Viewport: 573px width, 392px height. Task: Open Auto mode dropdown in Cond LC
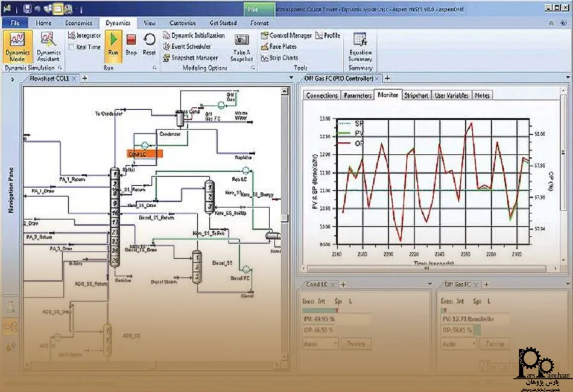320,344
